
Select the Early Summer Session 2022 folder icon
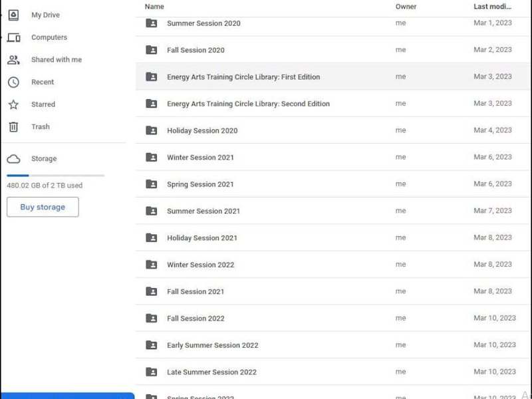152,344
